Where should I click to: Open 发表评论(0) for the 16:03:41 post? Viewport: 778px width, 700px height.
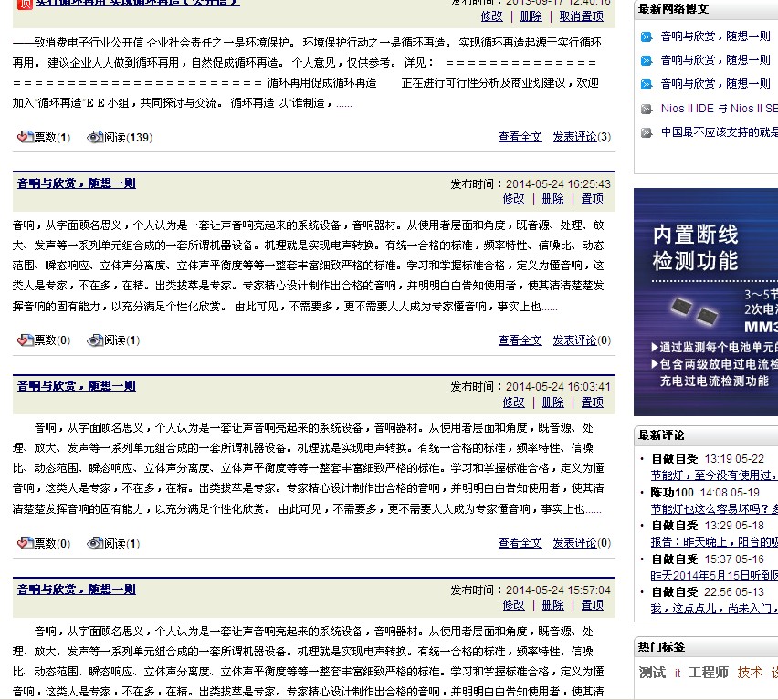(x=582, y=543)
